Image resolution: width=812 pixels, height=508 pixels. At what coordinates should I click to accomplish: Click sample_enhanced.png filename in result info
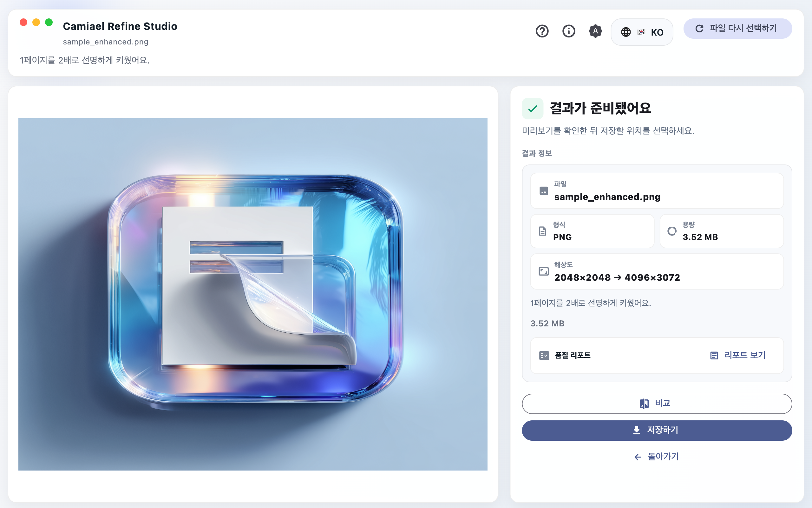tap(607, 197)
